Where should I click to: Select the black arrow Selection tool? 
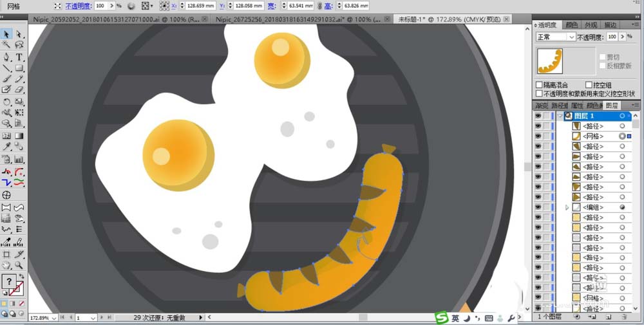pyautogui.click(x=6, y=35)
